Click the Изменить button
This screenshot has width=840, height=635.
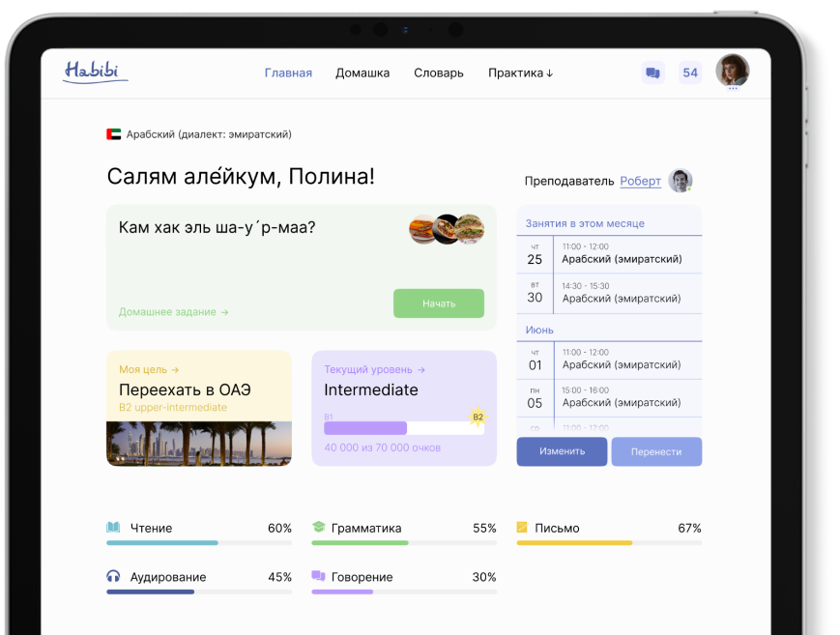562,451
